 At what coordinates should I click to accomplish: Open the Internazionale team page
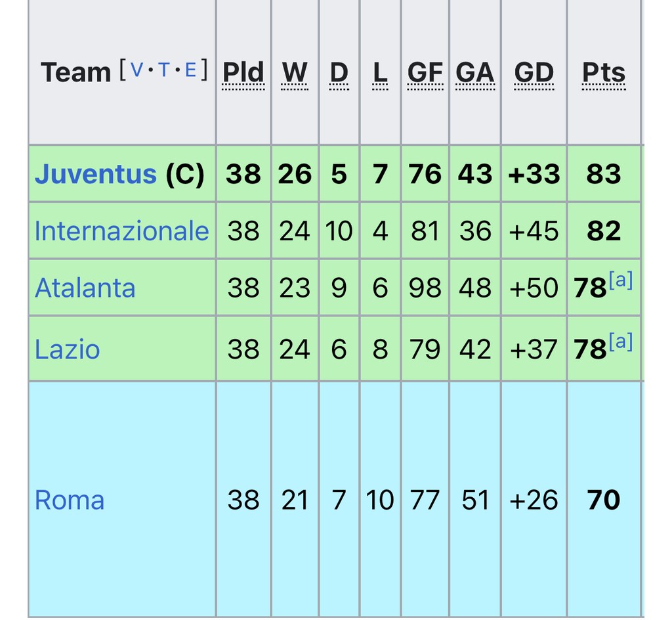pyautogui.click(x=121, y=231)
